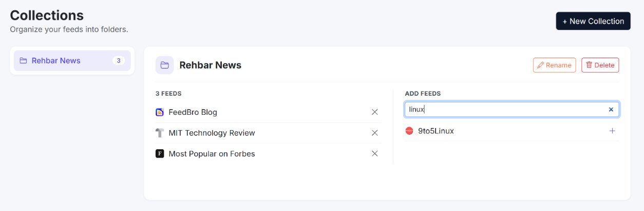Viewport: 644px width, 211px height.
Task: Rename the Rehbar News collection
Action: pos(555,65)
